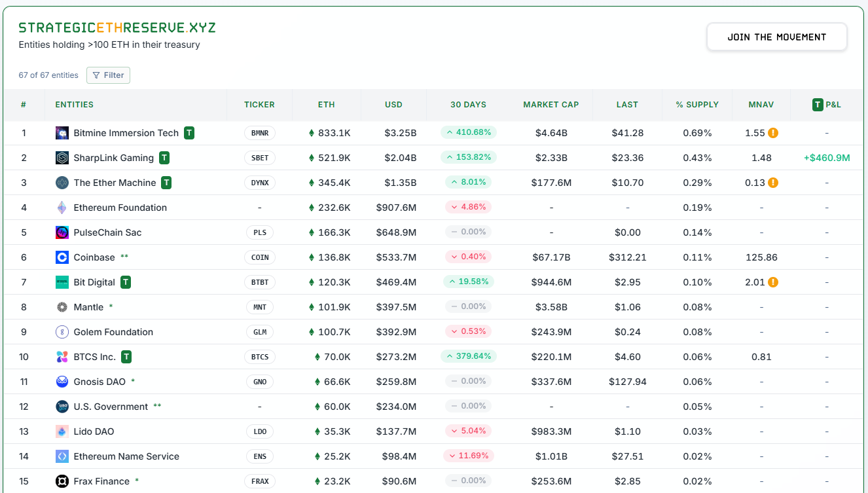Click the green T badge beside Bit Digital
The width and height of the screenshot is (868, 493).
[126, 282]
